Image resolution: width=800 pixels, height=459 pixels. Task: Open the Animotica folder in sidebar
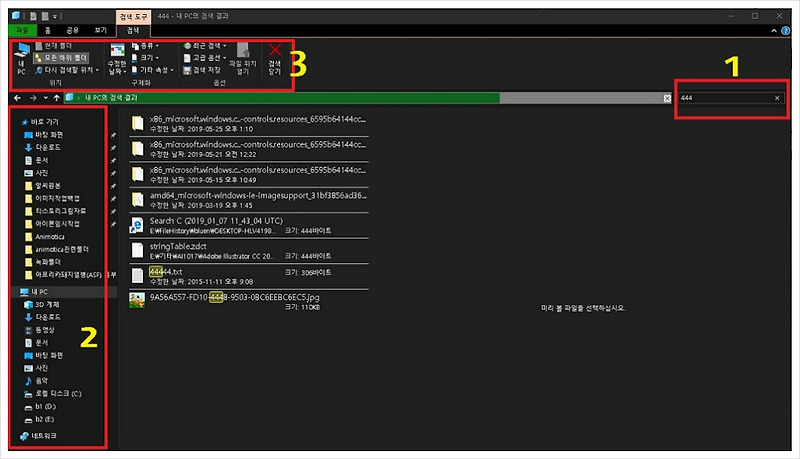point(44,237)
